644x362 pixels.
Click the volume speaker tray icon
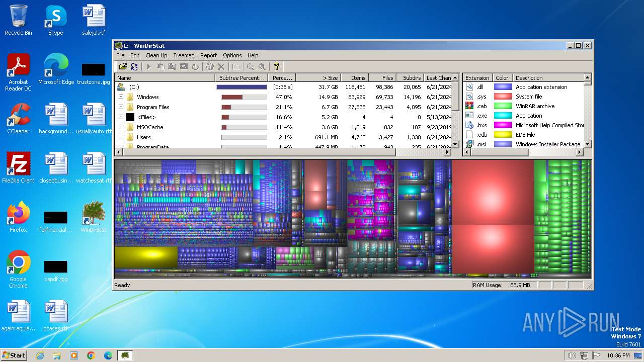(x=572, y=355)
